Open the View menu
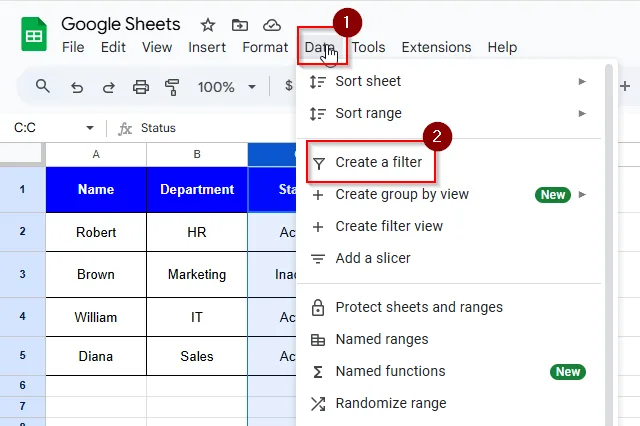This screenshot has width=640, height=426. pos(157,47)
